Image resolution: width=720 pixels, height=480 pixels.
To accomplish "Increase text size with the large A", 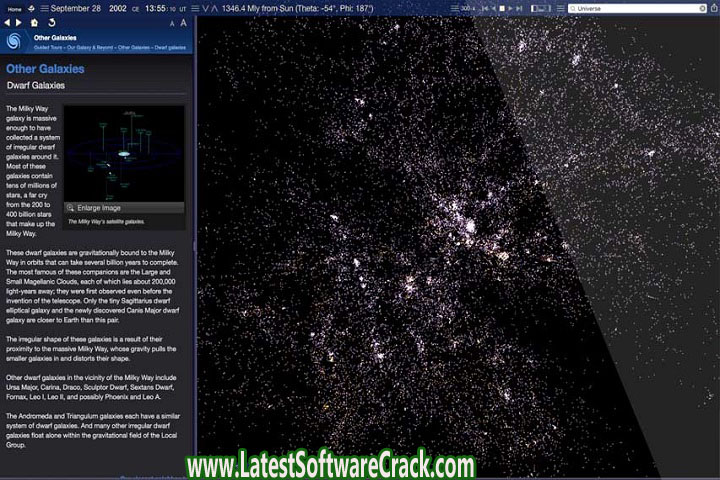I will tap(183, 23).
